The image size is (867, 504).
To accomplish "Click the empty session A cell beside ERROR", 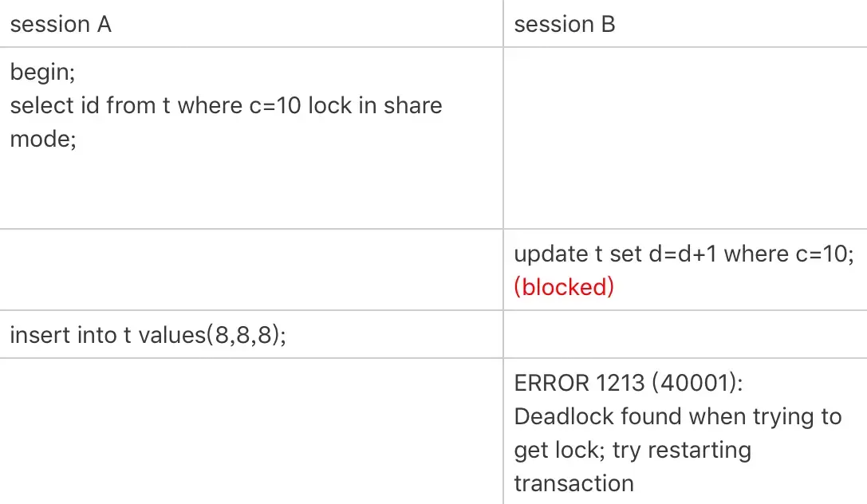I will pos(251,431).
